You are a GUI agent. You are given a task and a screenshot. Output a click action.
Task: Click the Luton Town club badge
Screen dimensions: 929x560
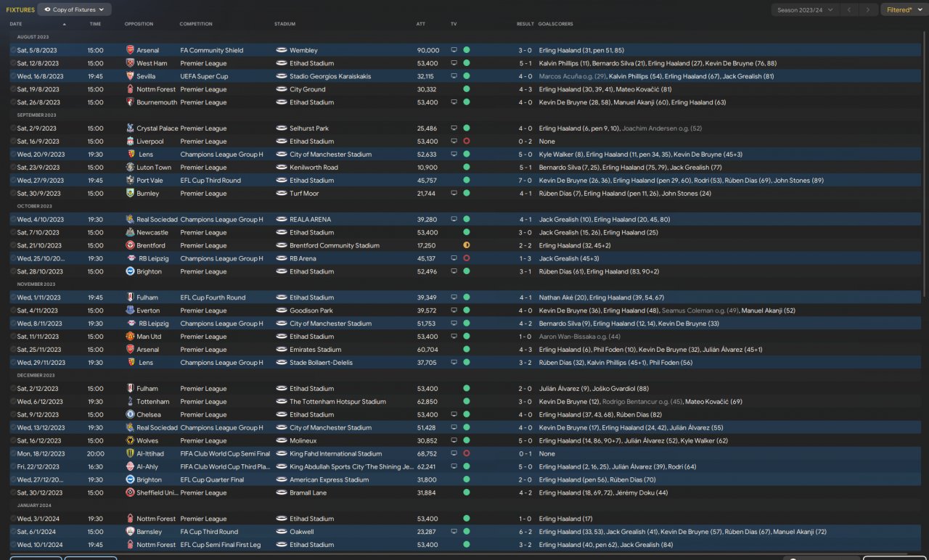pyautogui.click(x=130, y=168)
